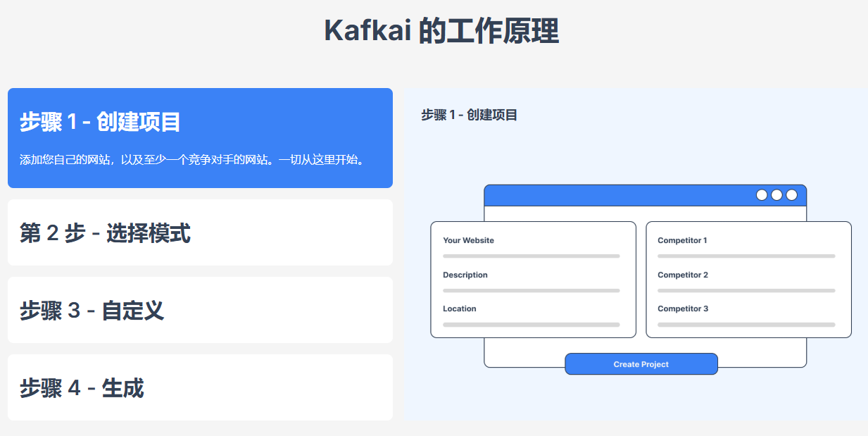Viewport: 868px width, 436px height.
Task: Click the Your Website field line
Action: click(532, 256)
